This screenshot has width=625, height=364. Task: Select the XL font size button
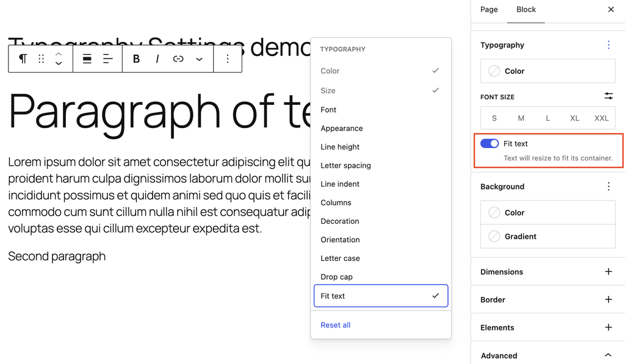tap(574, 118)
